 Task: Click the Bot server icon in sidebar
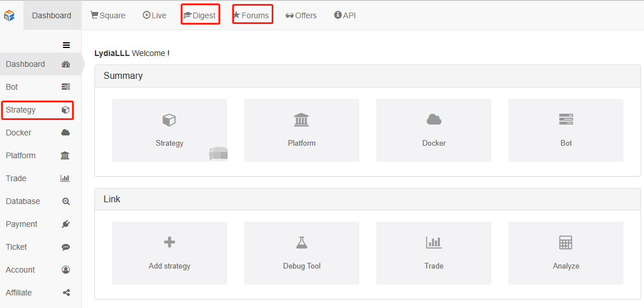click(66, 87)
